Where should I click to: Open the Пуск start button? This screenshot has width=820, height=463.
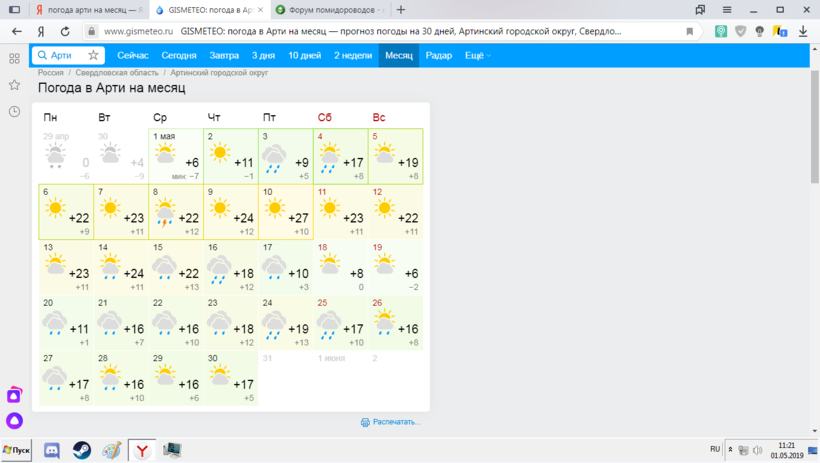[18, 450]
